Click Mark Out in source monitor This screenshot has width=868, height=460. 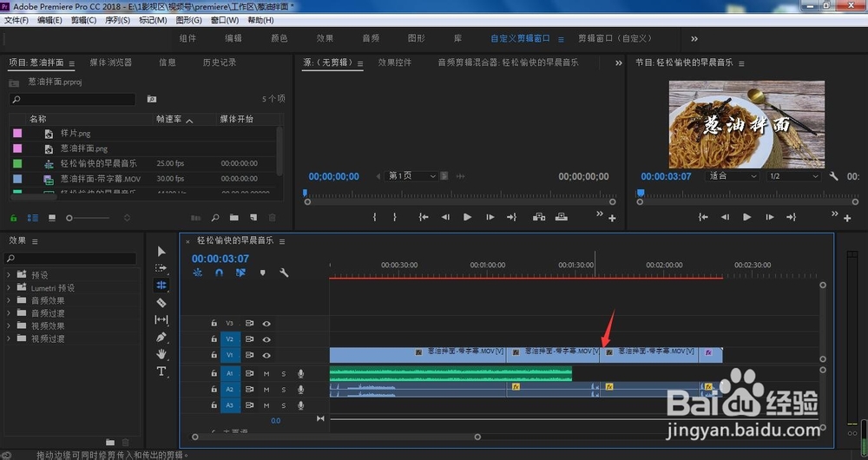(395, 217)
